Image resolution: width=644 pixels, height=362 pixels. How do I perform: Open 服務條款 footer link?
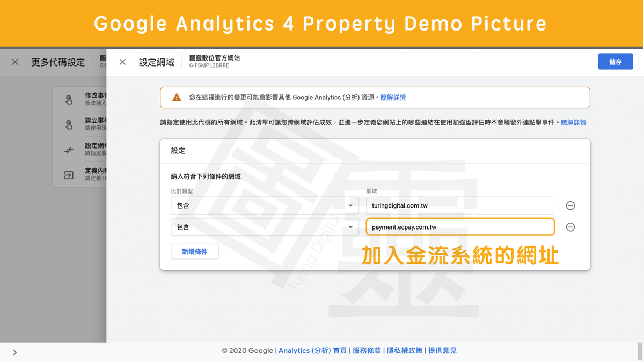click(x=367, y=351)
